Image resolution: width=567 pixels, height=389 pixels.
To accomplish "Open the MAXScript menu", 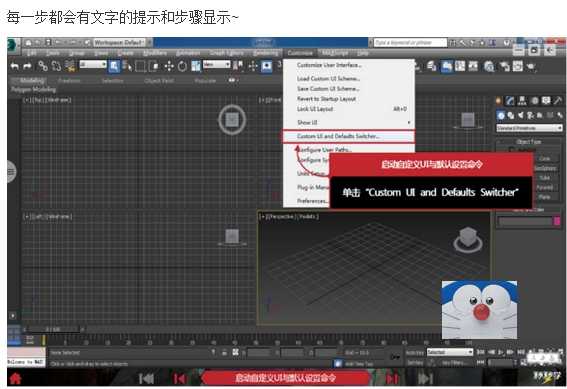I will pyautogui.click(x=335, y=53).
